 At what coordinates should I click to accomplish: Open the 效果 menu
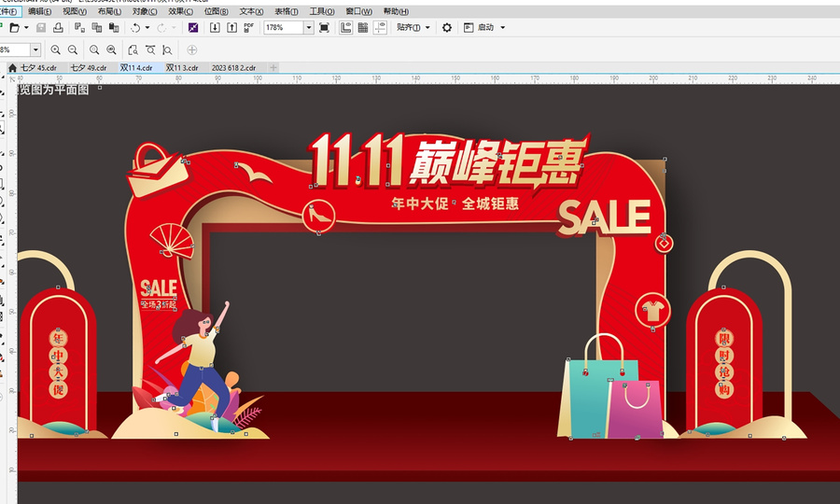coord(180,11)
